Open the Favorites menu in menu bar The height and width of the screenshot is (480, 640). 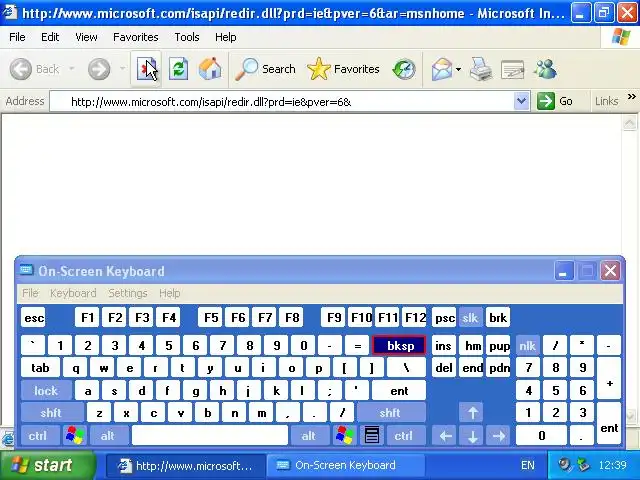pos(136,37)
